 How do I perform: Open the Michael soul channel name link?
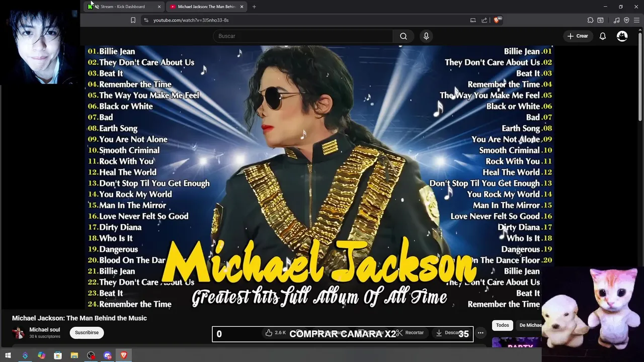[44, 330]
